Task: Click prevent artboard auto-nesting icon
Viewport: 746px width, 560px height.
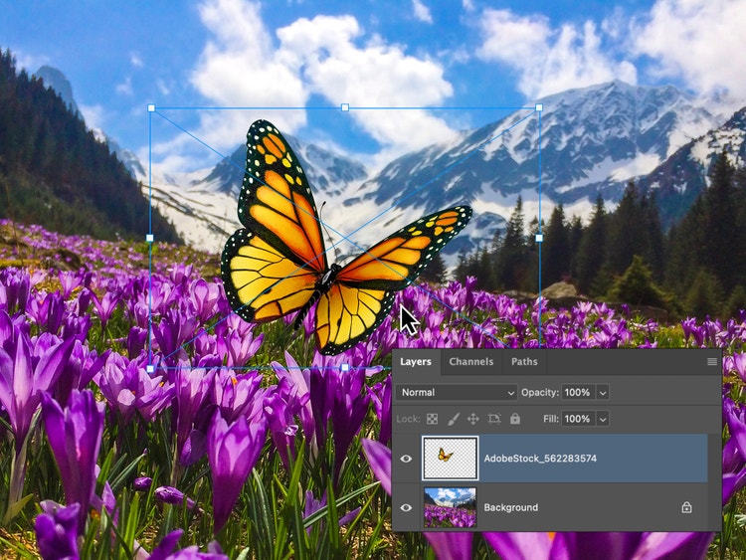Action: tap(493, 419)
